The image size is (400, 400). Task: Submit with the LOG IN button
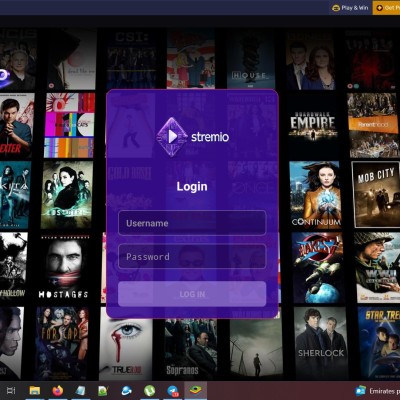click(192, 294)
